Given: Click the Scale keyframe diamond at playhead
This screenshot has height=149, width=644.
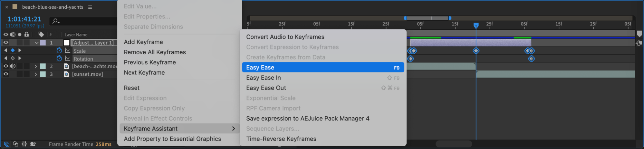Looking at the screenshot, I should tap(476, 51).
